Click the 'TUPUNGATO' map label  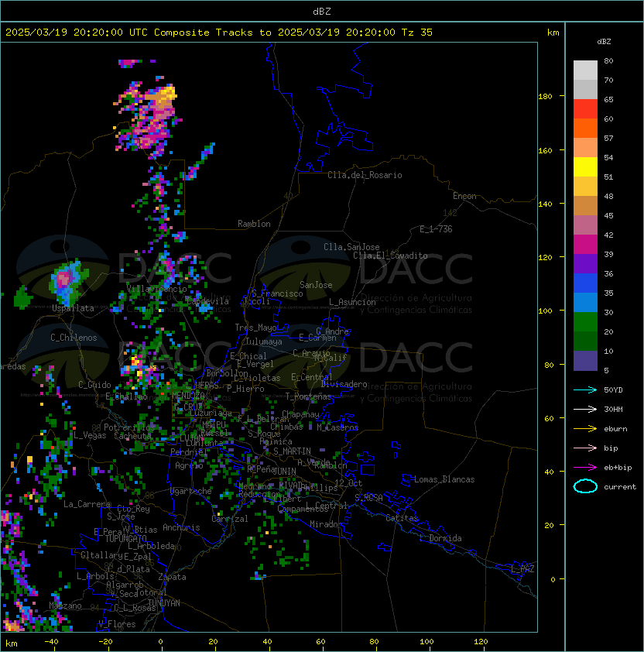pos(125,538)
